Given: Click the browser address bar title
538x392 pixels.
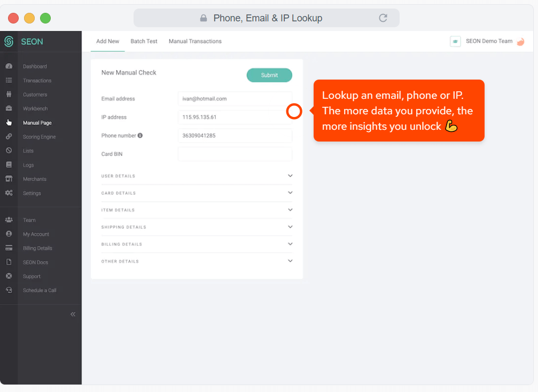Looking at the screenshot, I should 268,18.
